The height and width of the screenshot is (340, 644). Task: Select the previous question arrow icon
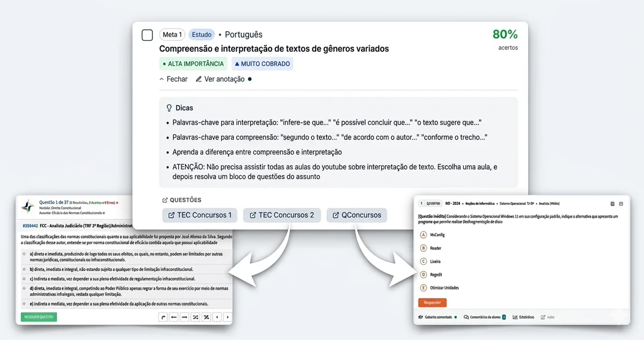click(x=174, y=317)
